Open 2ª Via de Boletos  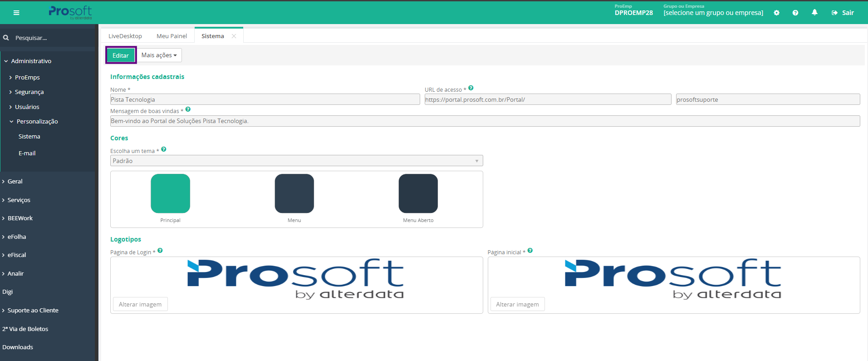25,329
